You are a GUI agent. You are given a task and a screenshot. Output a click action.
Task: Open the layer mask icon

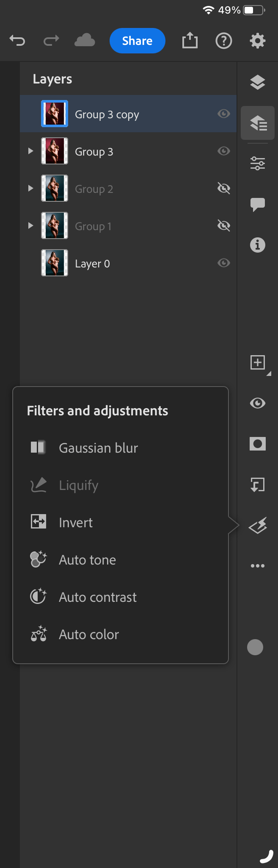click(x=258, y=444)
